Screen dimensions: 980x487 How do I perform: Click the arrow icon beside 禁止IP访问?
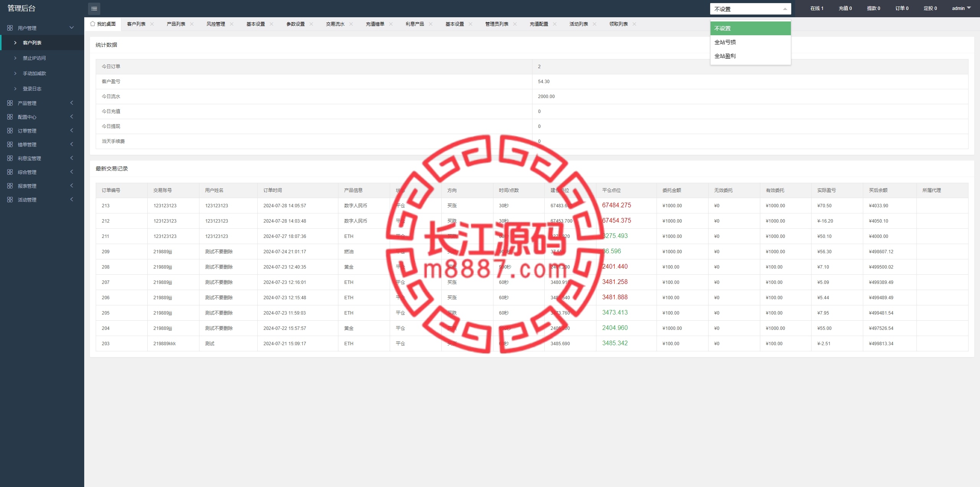coord(15,58)
